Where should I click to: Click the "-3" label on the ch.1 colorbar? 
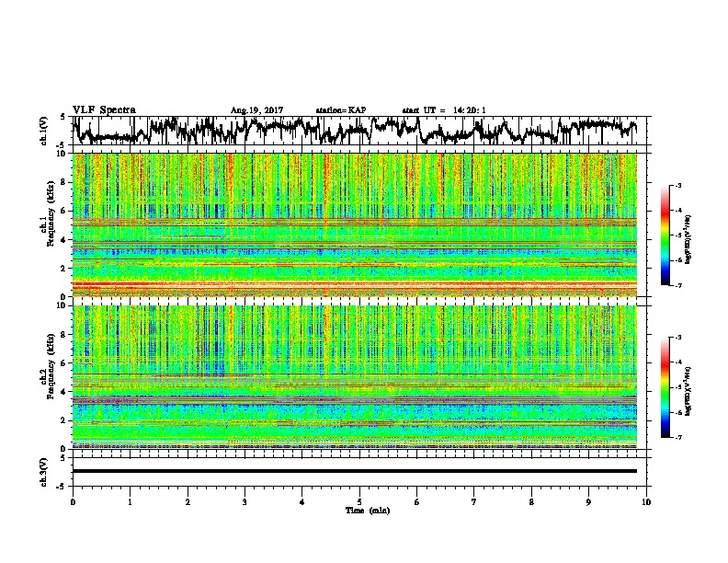(x=677, y=185)
